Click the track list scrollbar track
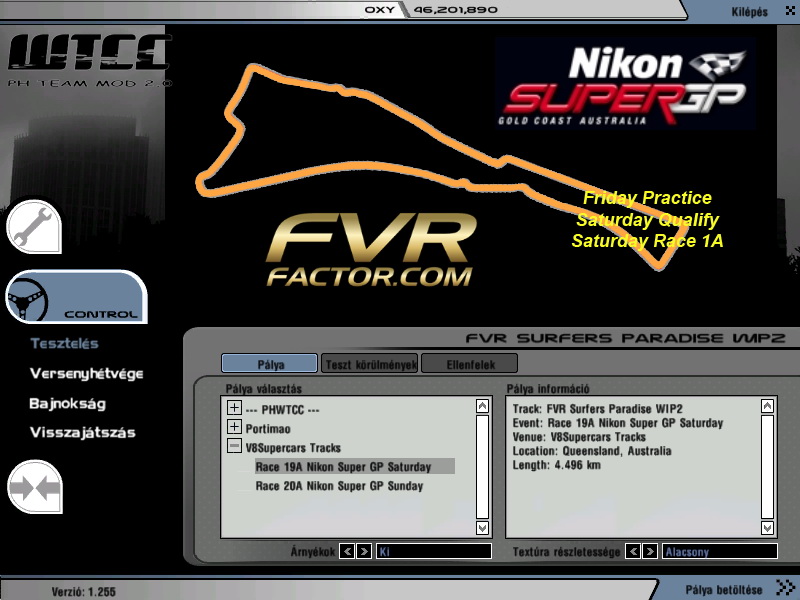 pos(482,467)
